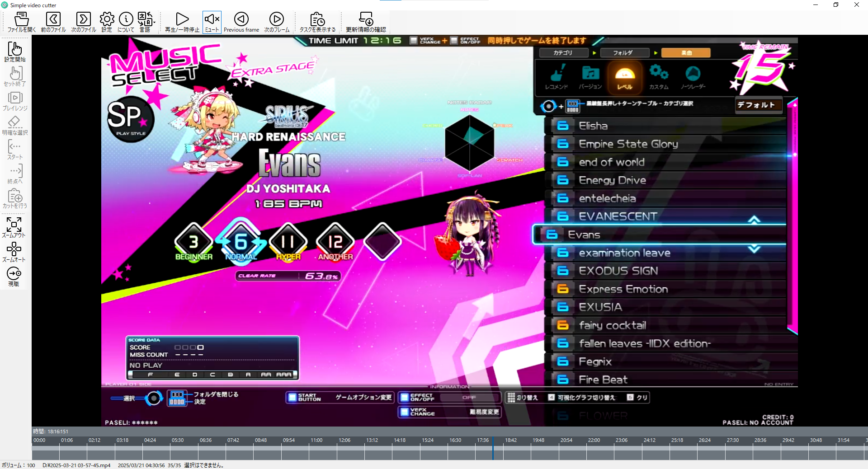
Task: Click the Simple video cutter title icon
Action: 5,5
